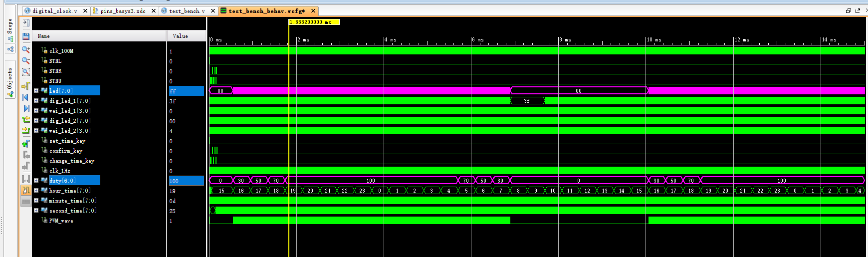Select the clk_1Hz signal

60,171
